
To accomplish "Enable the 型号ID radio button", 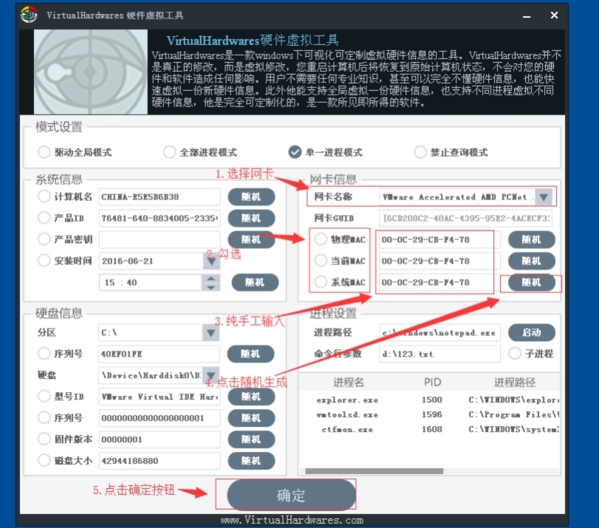I will pyautogui.click(x=44, y=396).
